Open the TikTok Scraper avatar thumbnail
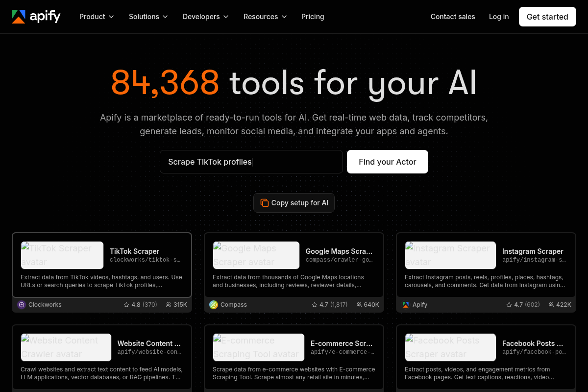588x392 pixels. pyautogui.click(x=62, y=255)
